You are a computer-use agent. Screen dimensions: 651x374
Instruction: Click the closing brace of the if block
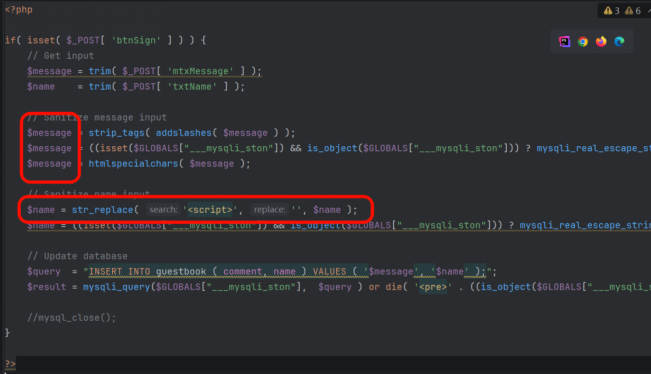(x=7, y=333)
